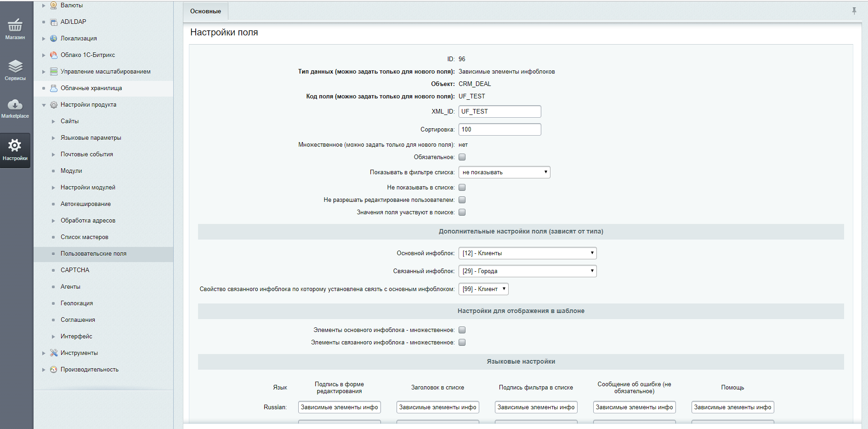The image size is (868, 429).
Task: Toggle Значения поля участвуют в поиске checkbox
Action: [462, 212]
